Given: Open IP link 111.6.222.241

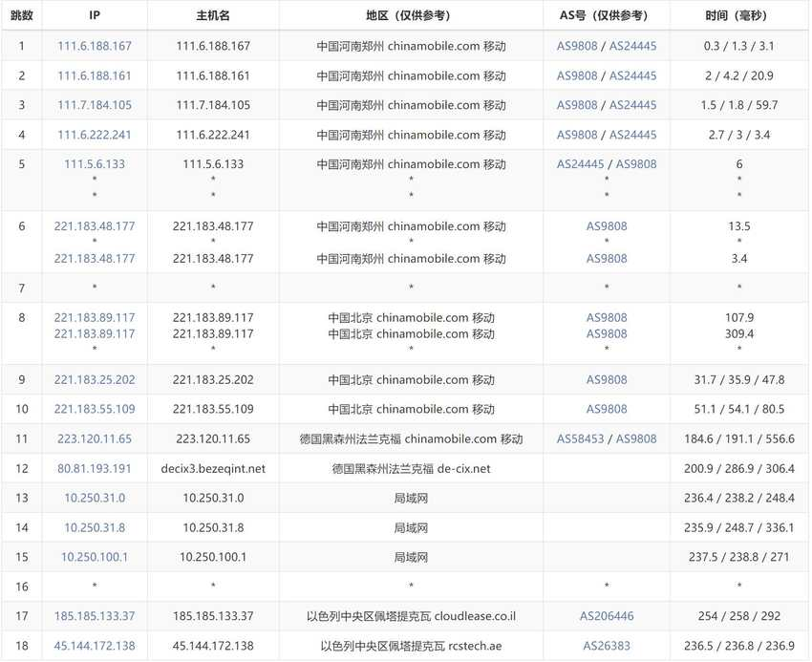Looking at the screenshot, I should coord(95,136).
